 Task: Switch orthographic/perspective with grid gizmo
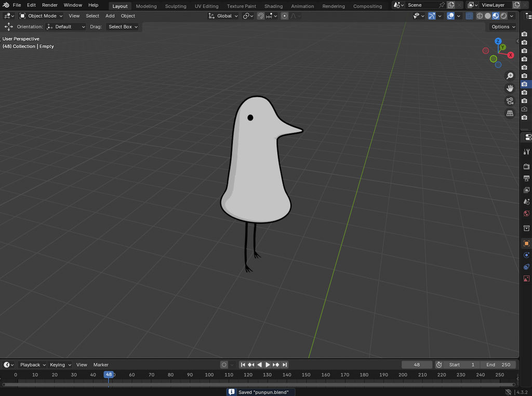[510, 113]
